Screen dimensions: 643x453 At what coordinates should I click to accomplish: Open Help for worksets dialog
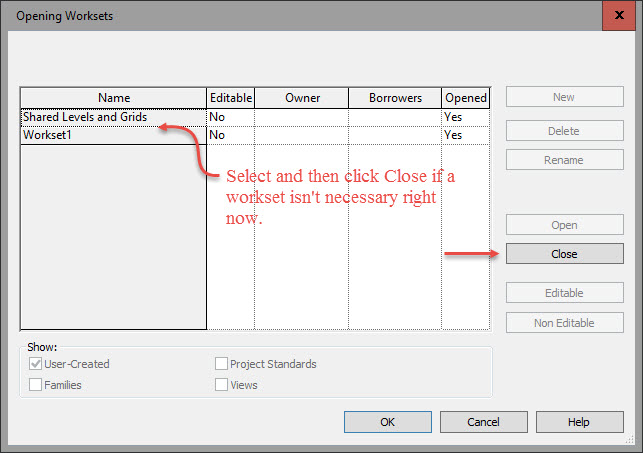(x=579, y=422)
